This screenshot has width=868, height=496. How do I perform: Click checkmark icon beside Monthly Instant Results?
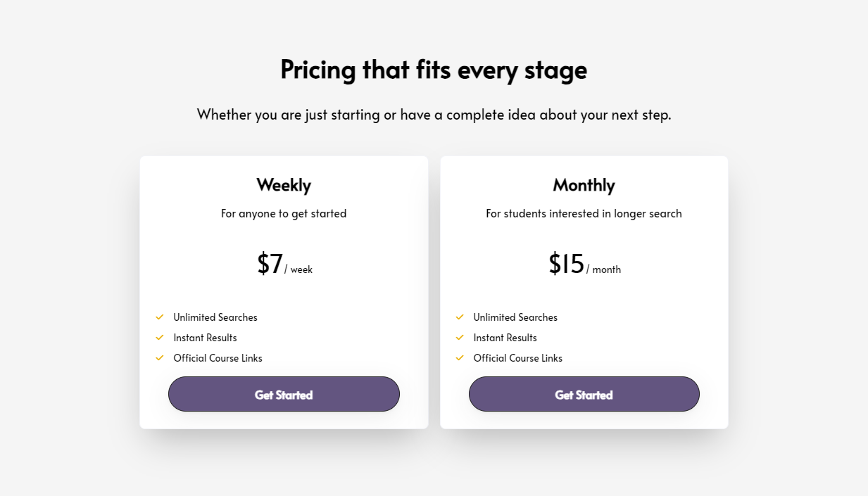click(460, 338)
